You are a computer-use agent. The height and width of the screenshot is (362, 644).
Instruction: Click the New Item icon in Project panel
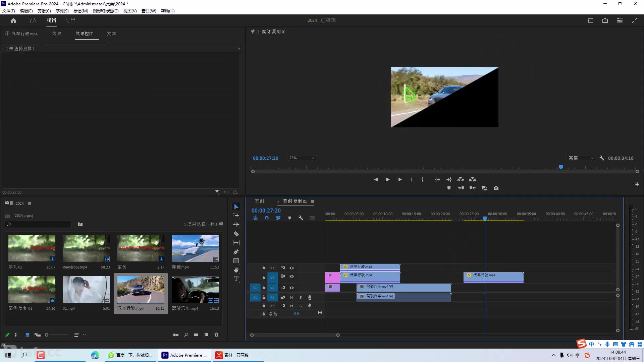point(206,335)
